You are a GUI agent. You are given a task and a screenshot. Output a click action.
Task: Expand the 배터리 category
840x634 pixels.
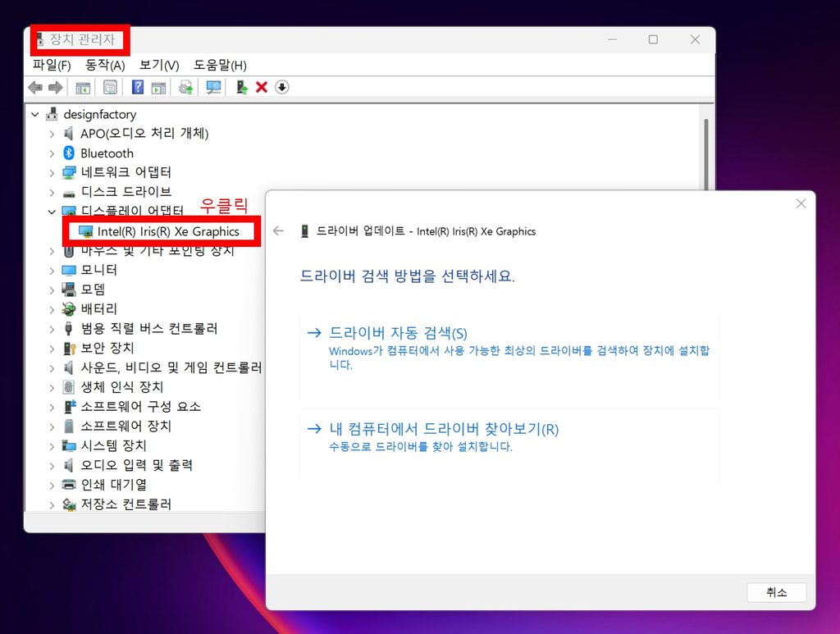tap(52, 309)
